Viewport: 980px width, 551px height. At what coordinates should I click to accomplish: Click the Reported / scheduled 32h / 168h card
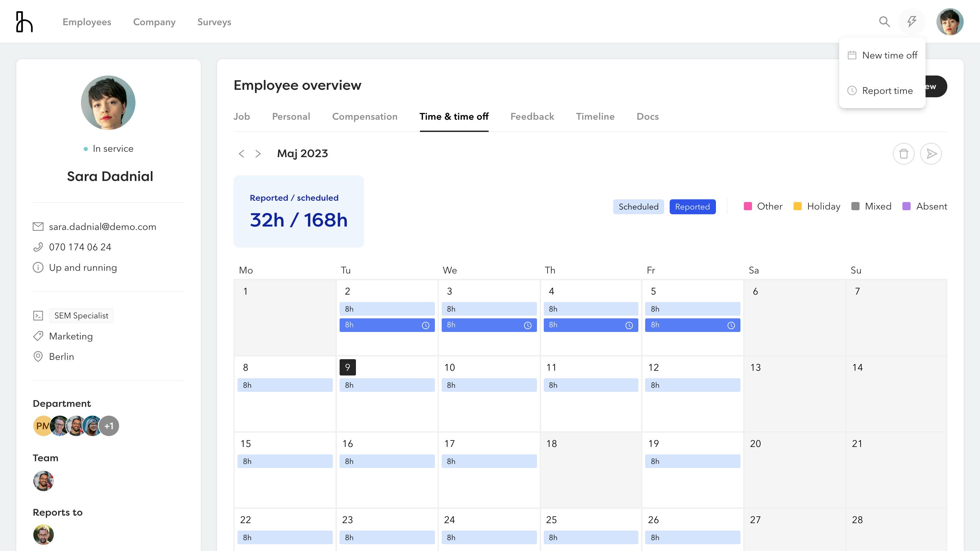[299, 212]
